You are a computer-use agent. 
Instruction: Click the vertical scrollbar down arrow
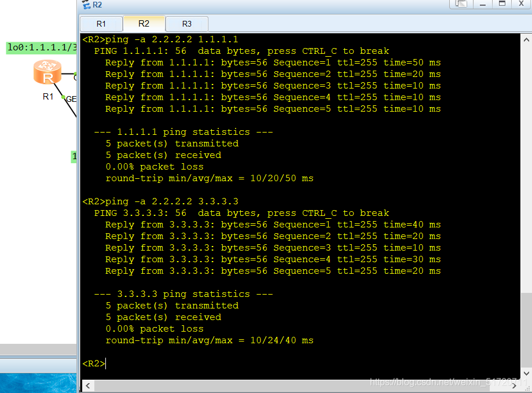[x=526, y=373]
